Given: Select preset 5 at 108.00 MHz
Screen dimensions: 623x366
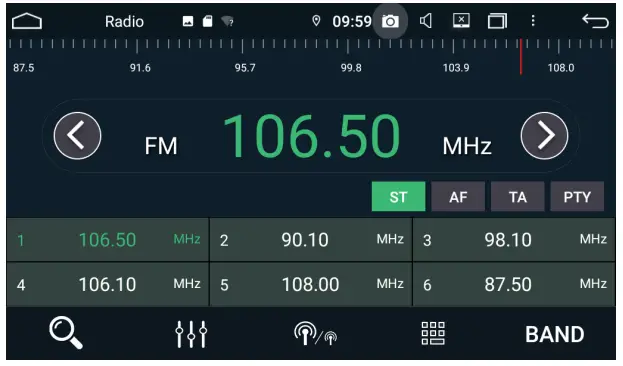Looking at the screenshot, I should (311, 285).
